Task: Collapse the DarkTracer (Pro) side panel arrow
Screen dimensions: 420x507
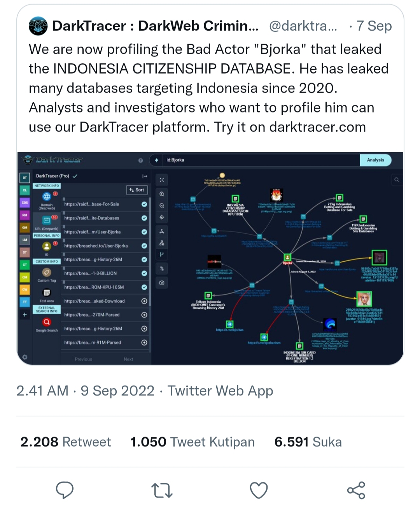Action: (145, 176)
